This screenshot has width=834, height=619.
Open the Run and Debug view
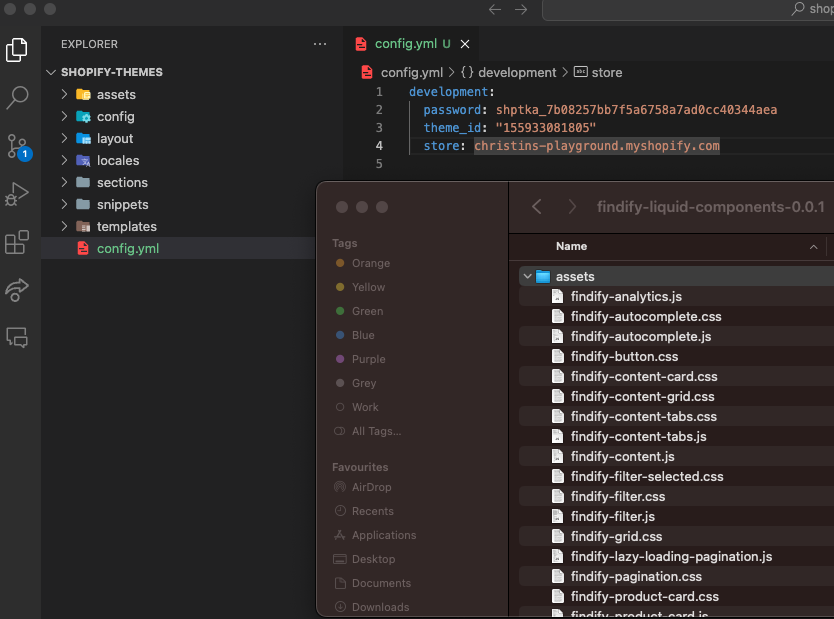17,194
